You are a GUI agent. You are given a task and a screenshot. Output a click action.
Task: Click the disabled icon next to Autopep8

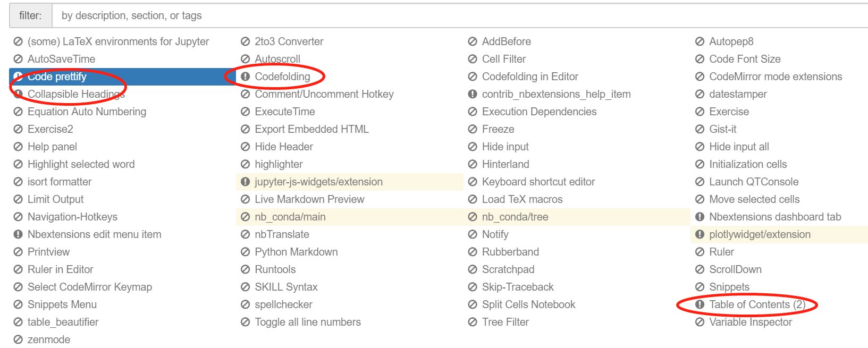pos(700,41)
